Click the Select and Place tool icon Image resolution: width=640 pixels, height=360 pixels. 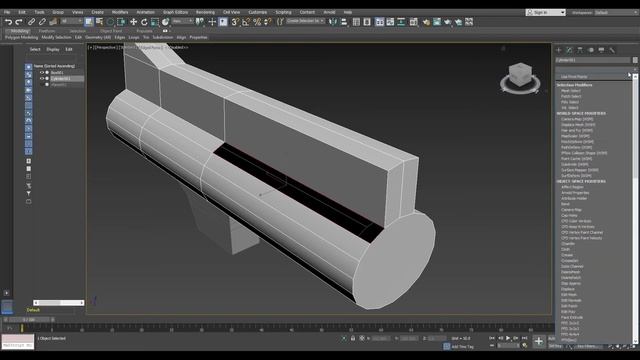click(x=165, y=22)
